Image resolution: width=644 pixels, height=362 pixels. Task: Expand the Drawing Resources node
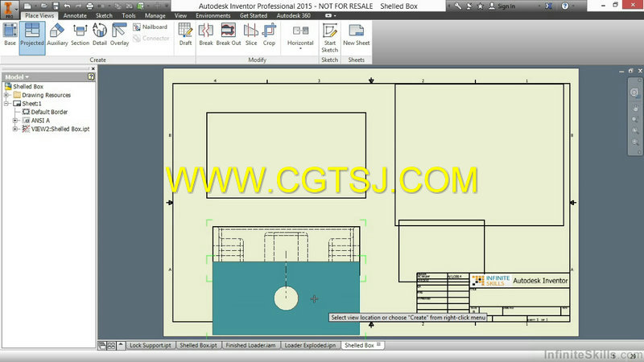[6, 95]
